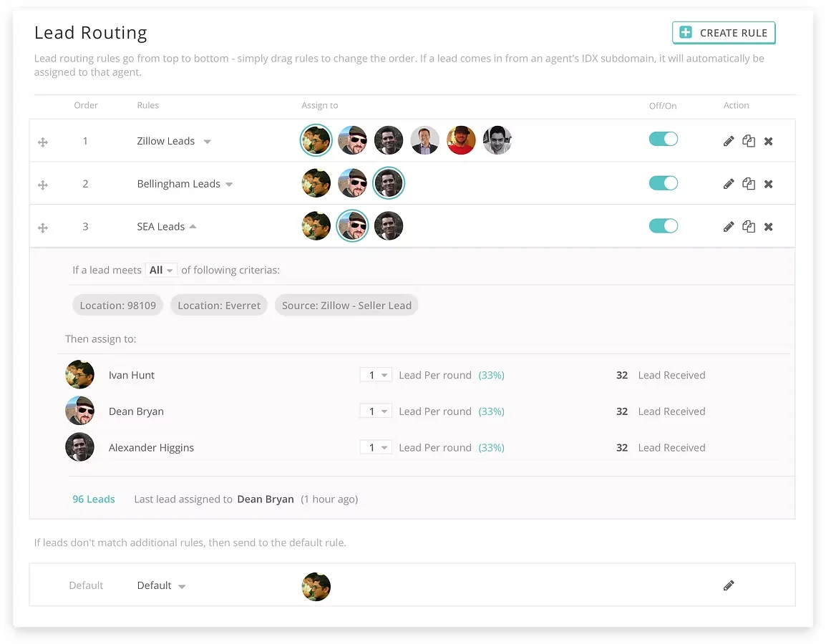Click the Off/On column header
The height and width of the screenshot is (644, 826).
(x=663, y=106)
